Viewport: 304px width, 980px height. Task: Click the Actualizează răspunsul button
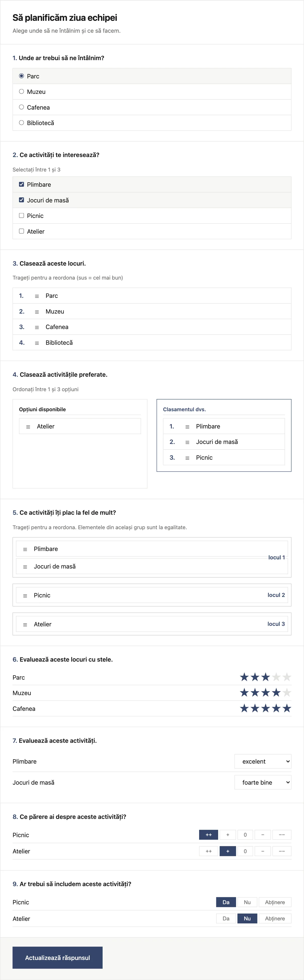click(x=57, y=958)
